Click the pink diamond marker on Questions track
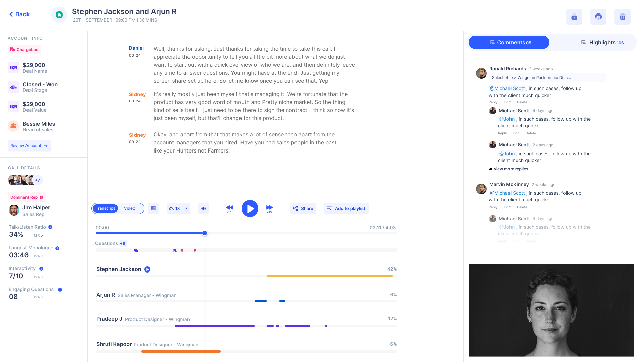The image size is (644, 362). pos(195,250)
